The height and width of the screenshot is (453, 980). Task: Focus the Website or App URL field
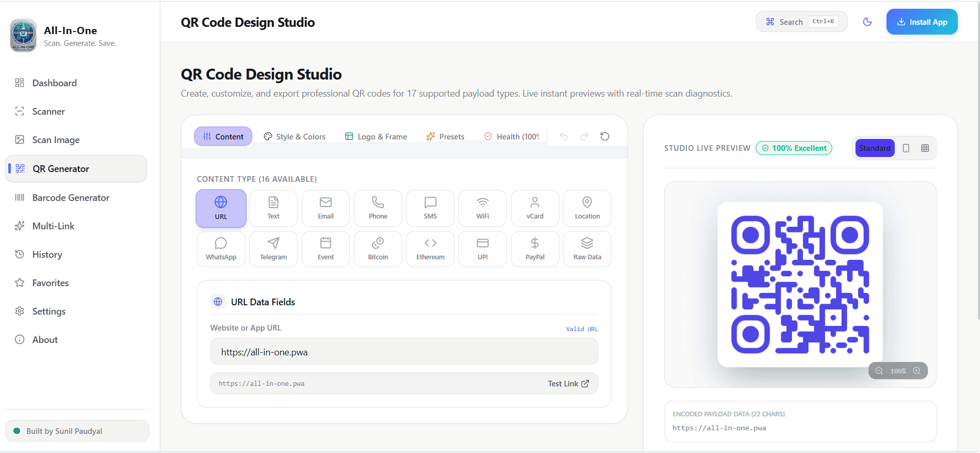[404, 352]
